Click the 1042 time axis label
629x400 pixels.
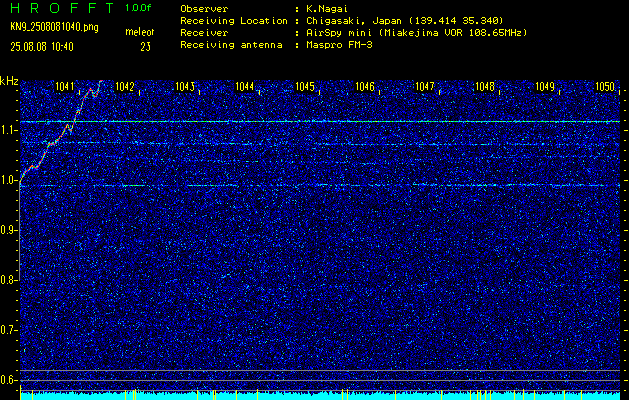coord(124,86)
